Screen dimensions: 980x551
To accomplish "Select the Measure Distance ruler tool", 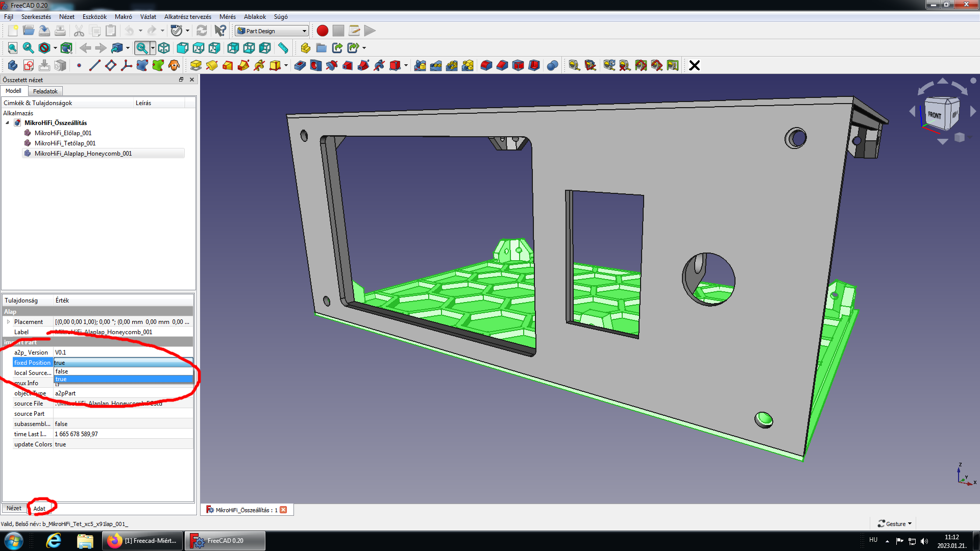I will pyautogui.click(x=283, y=48).
